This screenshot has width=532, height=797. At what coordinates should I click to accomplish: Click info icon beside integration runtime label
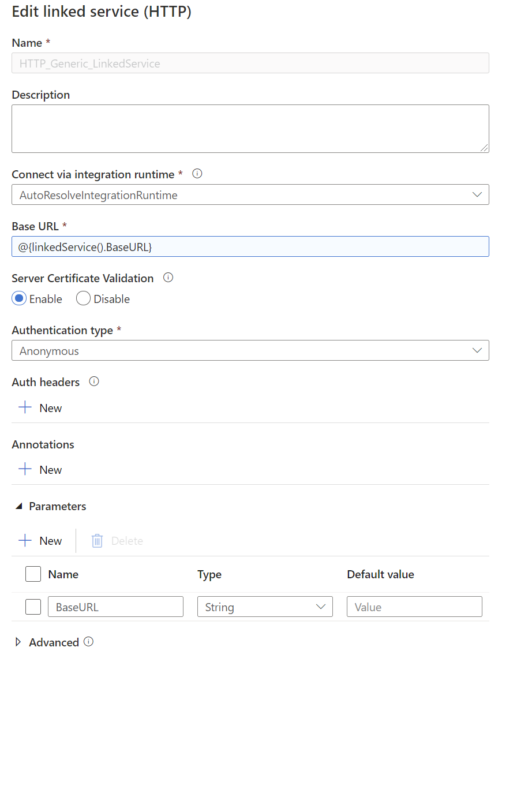197,174
